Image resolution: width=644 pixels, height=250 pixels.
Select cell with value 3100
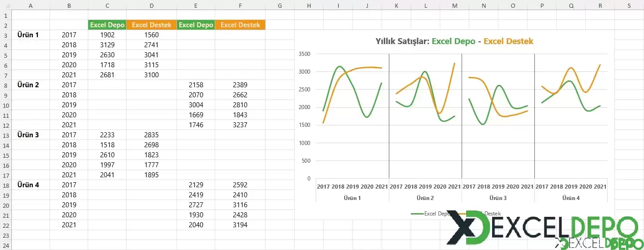(151, 75)
